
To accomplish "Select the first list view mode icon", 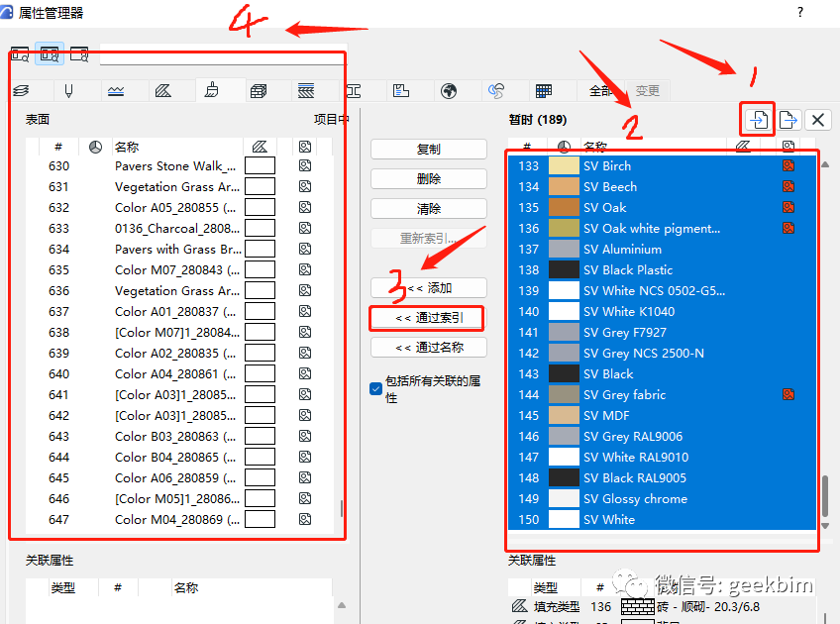I will point(20,54).
